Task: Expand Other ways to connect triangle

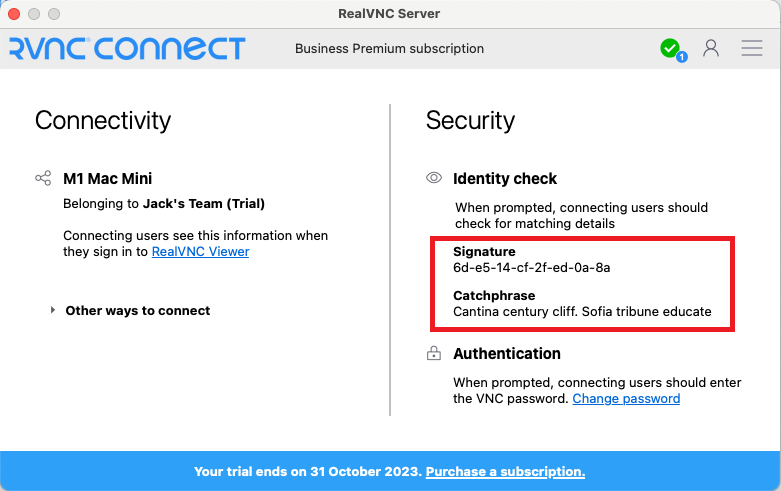Action: click(53, 310)
